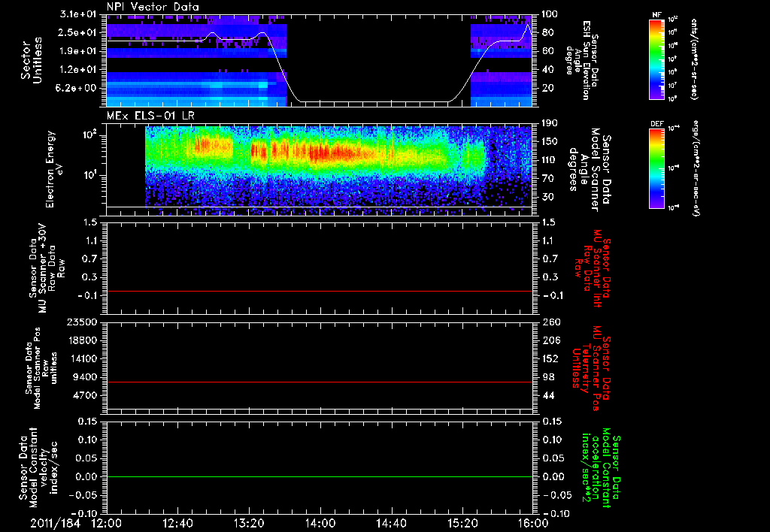The height and width of the screenshot is (532, 770).
Task: Click the 'Electron Energy eV' axis label
Action: tap(54, 169)
